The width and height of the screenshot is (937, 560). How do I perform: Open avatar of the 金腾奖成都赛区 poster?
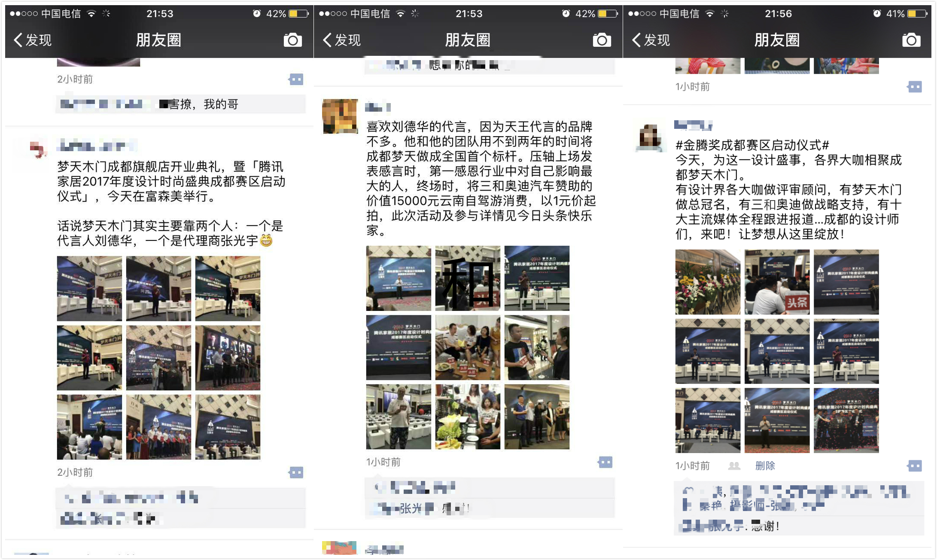649,137
